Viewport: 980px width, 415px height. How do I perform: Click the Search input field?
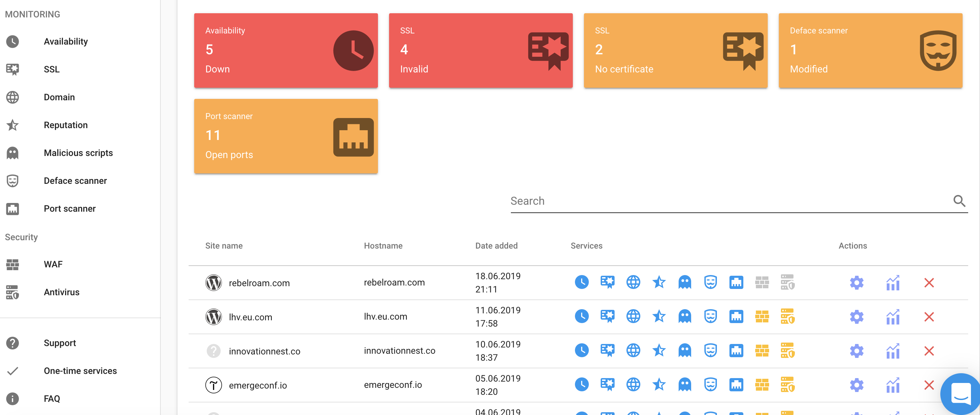click(x=723, y=201)
